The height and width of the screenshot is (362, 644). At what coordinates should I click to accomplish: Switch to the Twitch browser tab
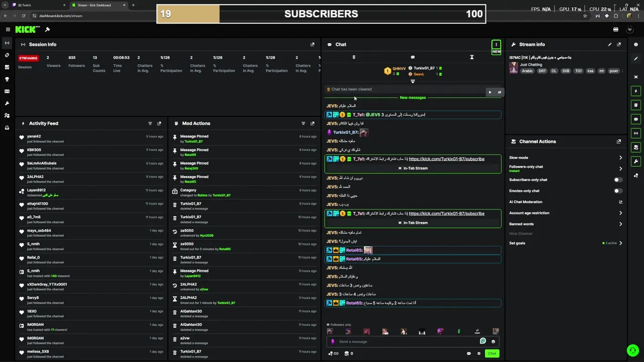[x=39, y=5]
